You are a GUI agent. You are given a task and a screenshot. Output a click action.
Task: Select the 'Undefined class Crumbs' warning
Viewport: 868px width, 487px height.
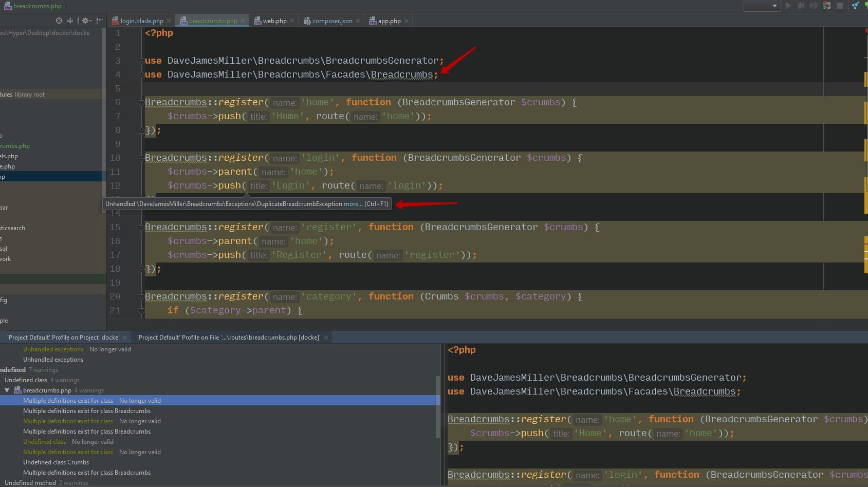click(x=56, y=462)
